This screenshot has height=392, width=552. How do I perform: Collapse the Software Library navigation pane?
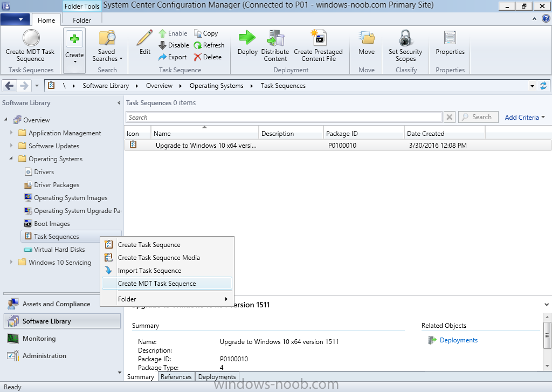(119, 103)
